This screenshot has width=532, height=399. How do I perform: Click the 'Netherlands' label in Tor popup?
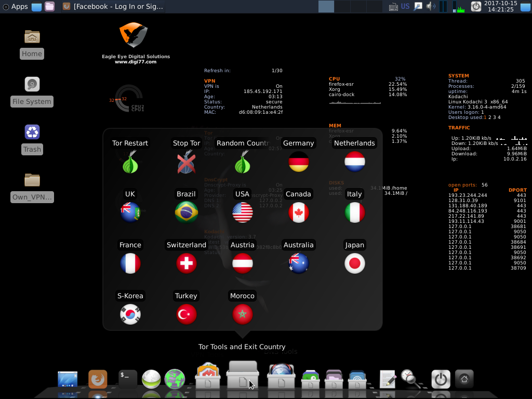tap(354, 143)
